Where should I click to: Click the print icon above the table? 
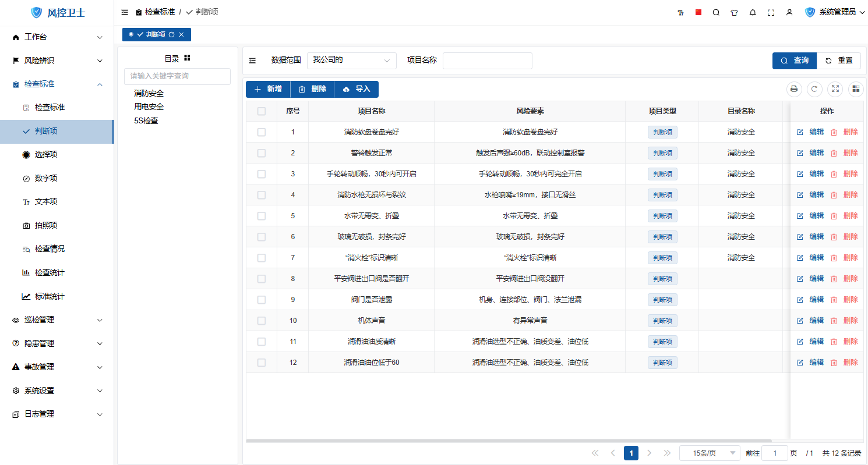click(x=793, y=89)
